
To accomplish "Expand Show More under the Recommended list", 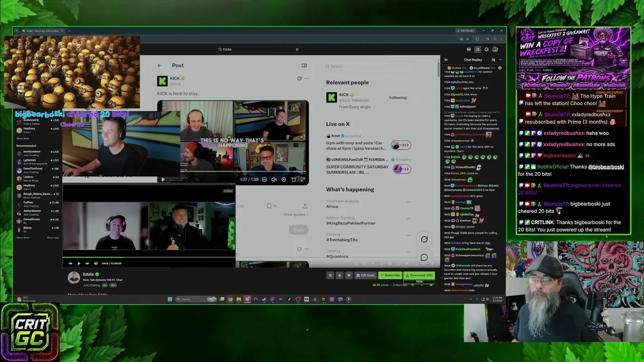I will (x=23, y=238).
